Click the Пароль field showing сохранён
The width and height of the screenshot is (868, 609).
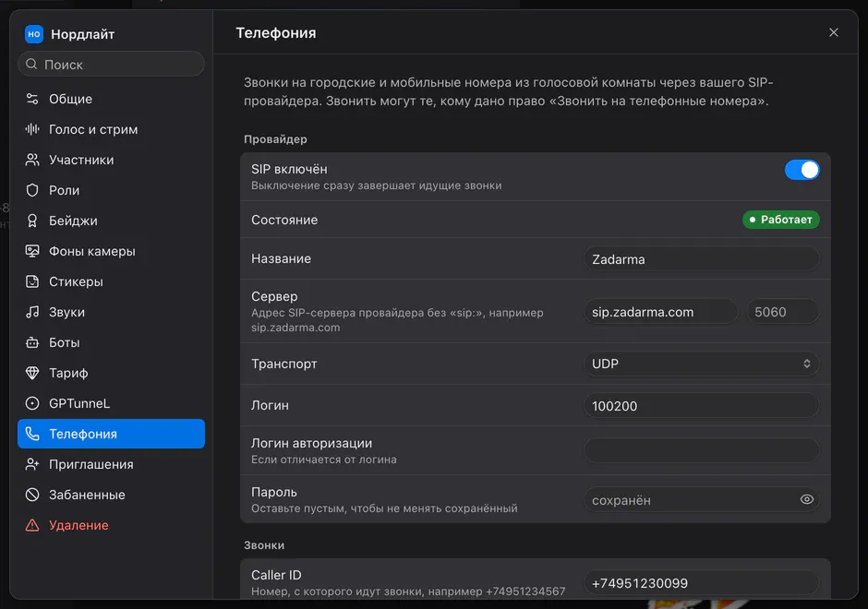click(702, 499)
